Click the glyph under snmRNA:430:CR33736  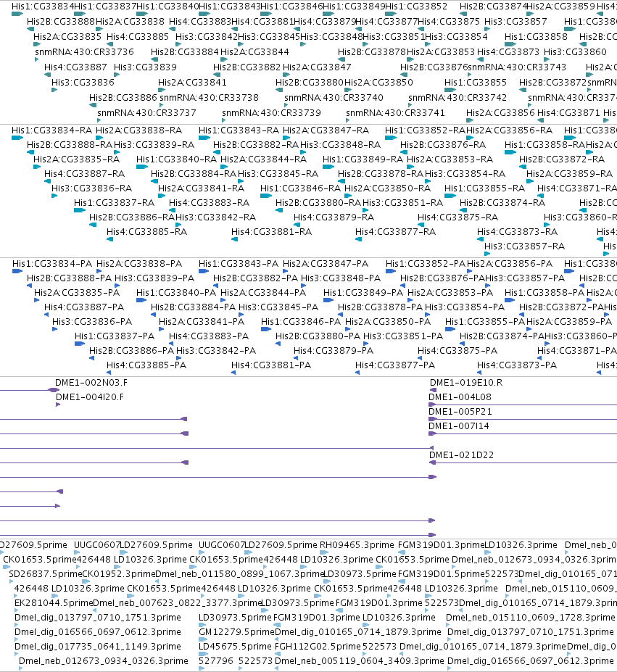point(37,59)
